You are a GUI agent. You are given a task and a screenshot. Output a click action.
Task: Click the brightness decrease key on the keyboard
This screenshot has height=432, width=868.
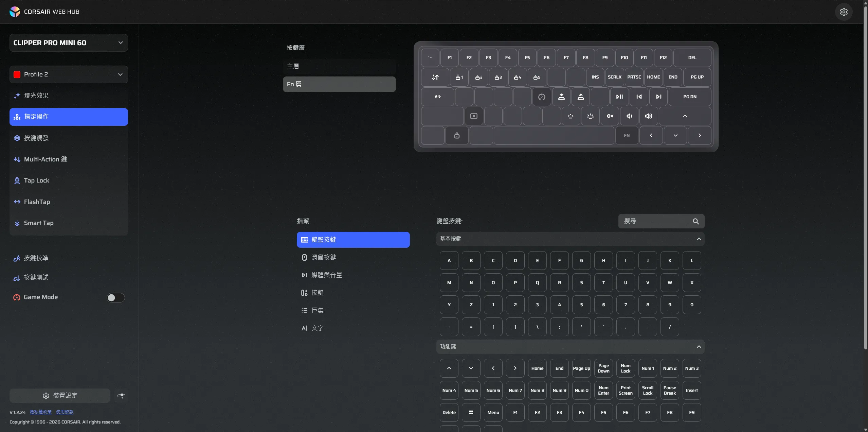(571, 116)
